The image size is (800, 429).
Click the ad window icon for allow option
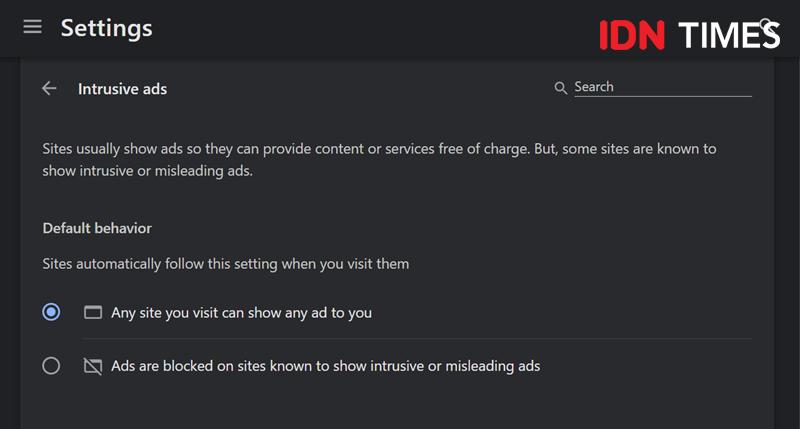pyautogui.click(x=93, y=312)
